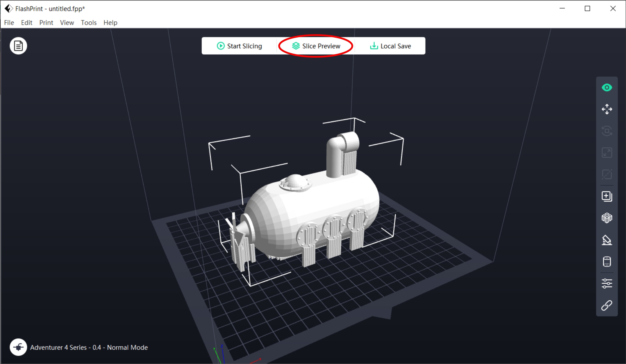This screenshot has width=626, height=364.
Task: Select the Rotate tool in the sidebar
Action: pos(607,131)
